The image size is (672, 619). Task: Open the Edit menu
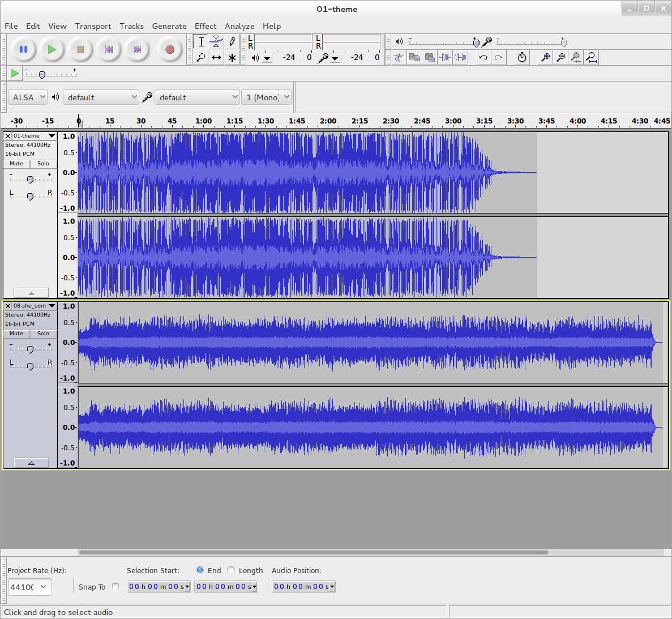tap(33, 26)
